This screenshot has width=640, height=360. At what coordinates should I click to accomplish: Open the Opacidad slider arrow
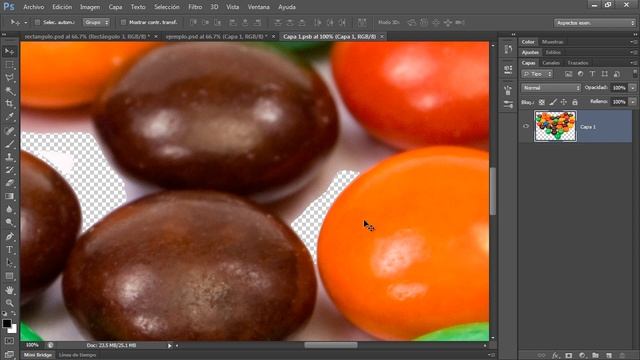pos(633,88)
